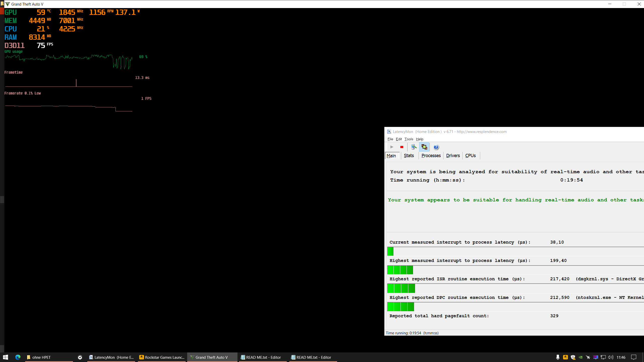Click the RivaTuner 60 monitor tray icon
The width and height of the screenshot is (644, 362).
[x=595, y=357]
